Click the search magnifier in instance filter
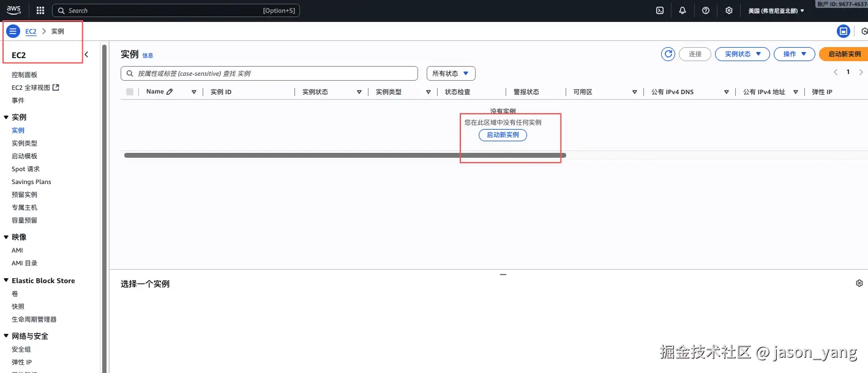The height and width of the screenshot is (373, 868). pos(130,73)
